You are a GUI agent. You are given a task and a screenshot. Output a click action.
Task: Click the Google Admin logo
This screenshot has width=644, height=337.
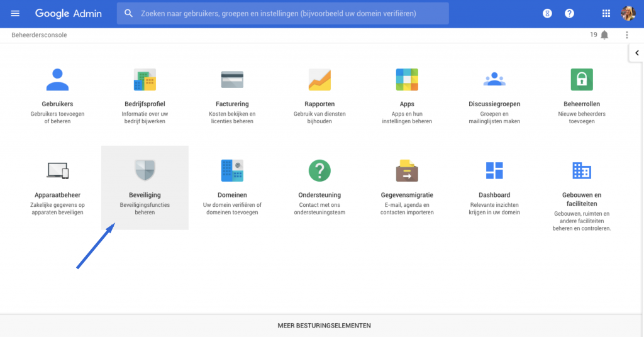click(68, 14)
